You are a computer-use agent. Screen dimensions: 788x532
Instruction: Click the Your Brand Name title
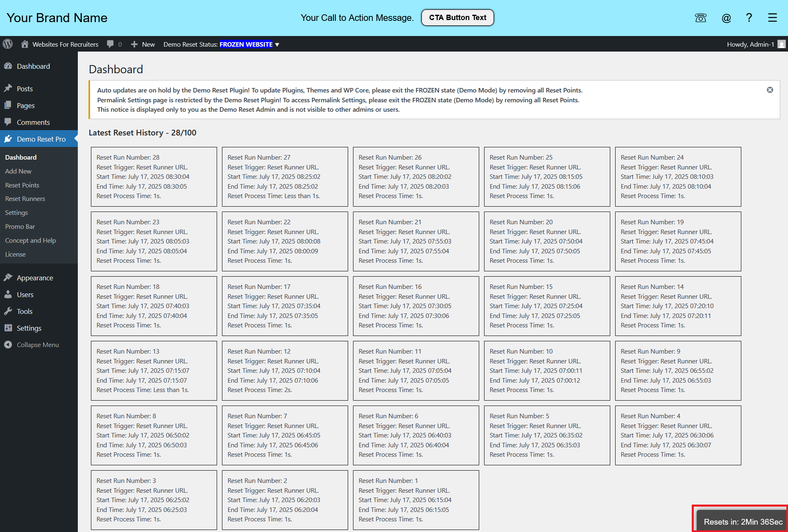tap(57, 18)
